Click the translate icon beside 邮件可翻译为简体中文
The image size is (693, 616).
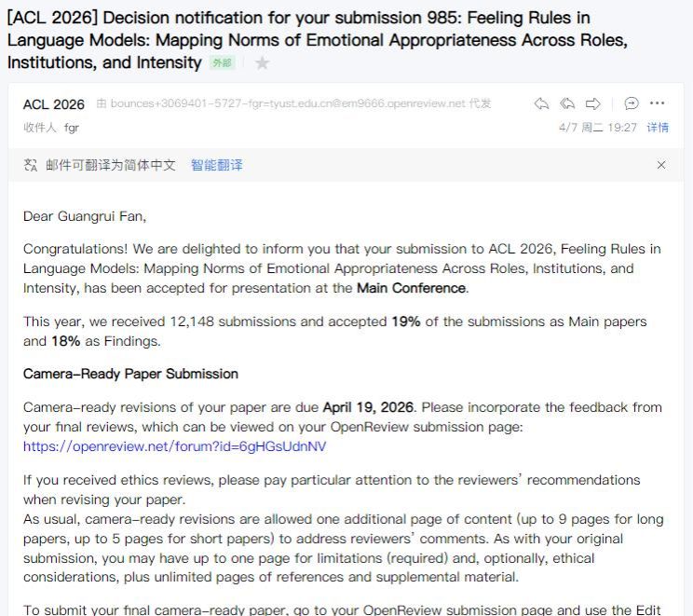31,165
